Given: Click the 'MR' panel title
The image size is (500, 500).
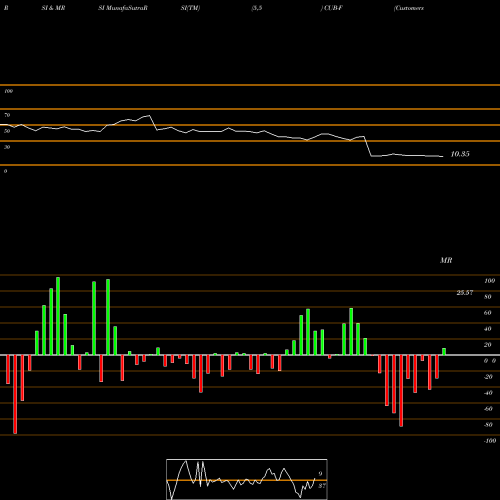Looking at the screenshot, I should [x=446, y=260].
